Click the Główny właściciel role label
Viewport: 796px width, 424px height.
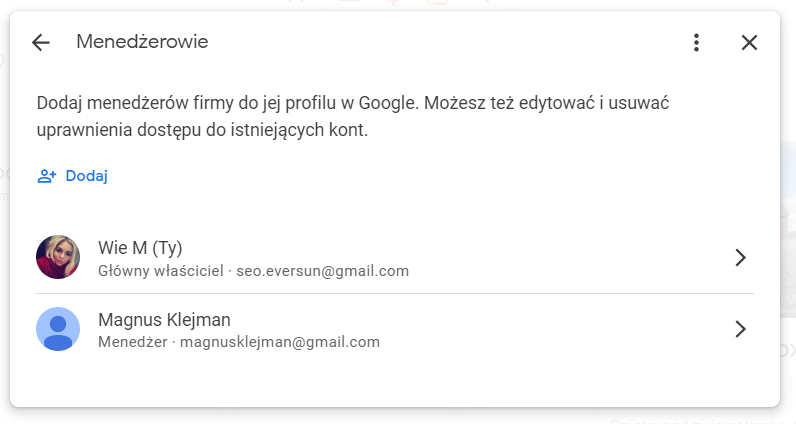tap(161, 271)
